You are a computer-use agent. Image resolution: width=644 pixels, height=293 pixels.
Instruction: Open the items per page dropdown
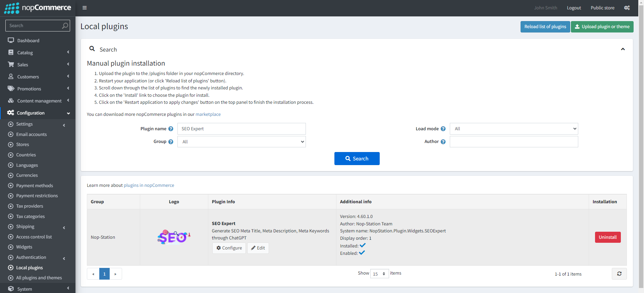coord(379,274)
